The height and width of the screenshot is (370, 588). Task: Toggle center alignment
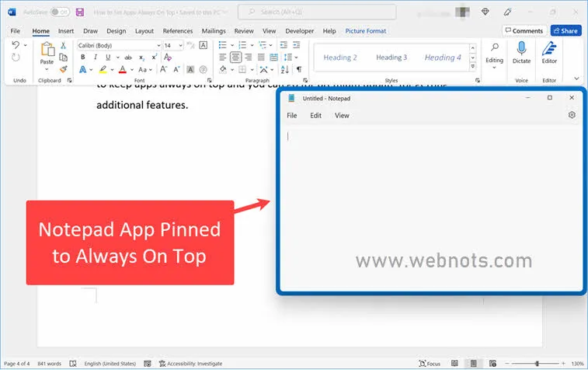(235, 57)
